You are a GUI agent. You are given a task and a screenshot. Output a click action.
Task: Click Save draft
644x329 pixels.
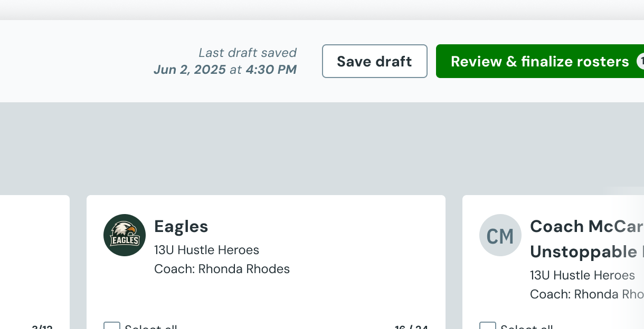point(374,61)
